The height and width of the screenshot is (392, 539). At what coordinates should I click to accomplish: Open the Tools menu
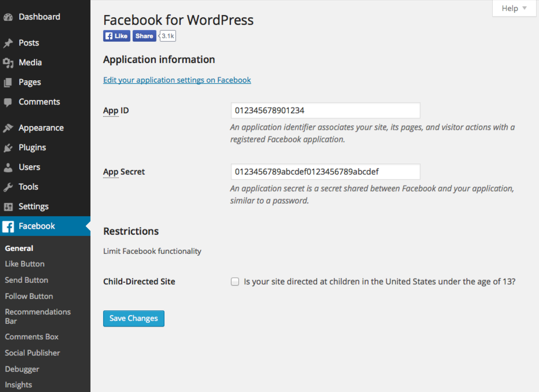pos(28,187)
